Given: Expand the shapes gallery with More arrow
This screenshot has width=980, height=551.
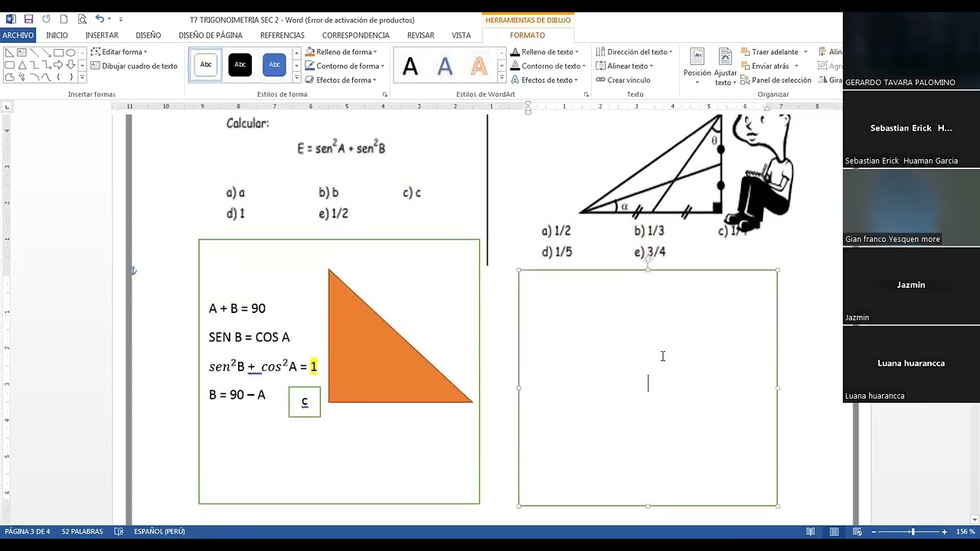Looking at the screenshot, I should pyautogui.click(x=83, y=77).
